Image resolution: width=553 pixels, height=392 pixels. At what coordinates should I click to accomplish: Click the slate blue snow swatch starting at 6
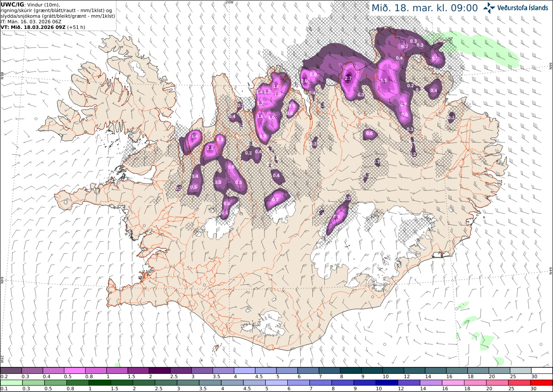(308, 370)
